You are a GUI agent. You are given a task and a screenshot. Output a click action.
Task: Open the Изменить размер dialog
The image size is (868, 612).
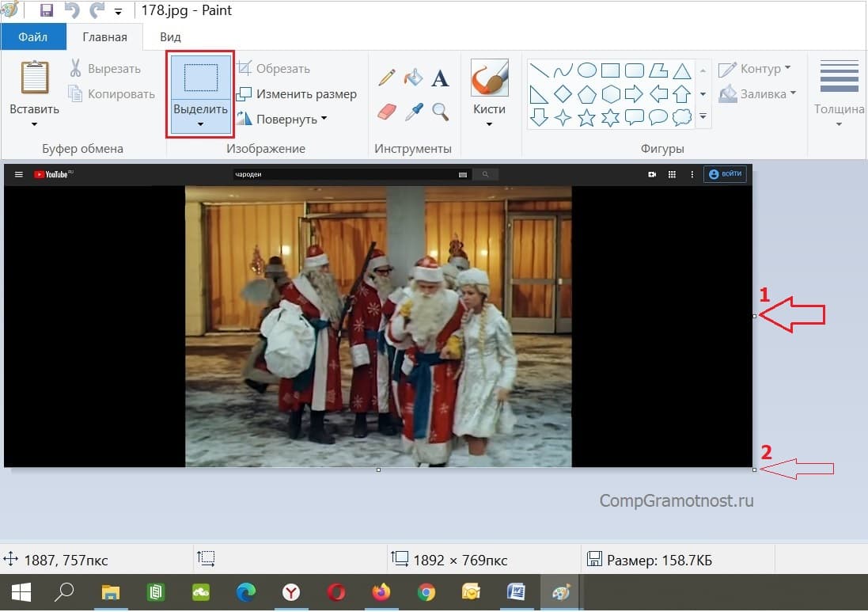click(x=297, y=94)
